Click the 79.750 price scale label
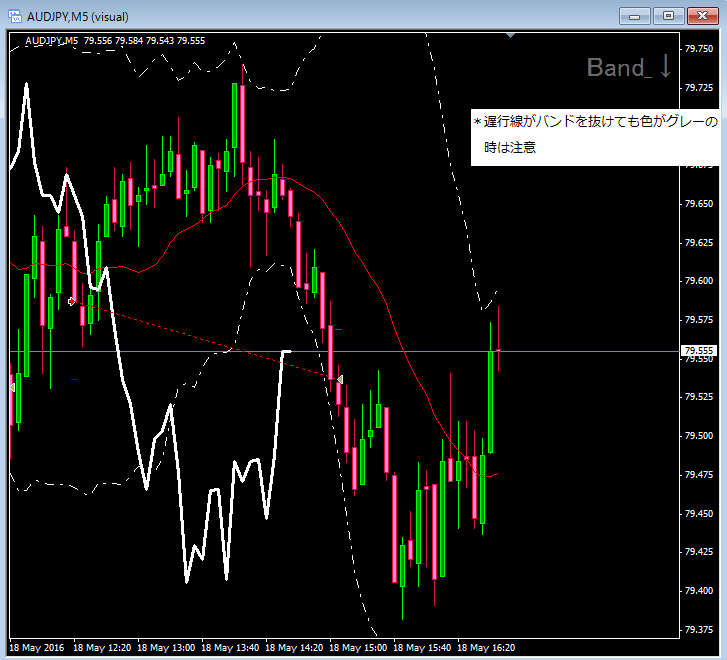727x660 pixels. [x=697, y=49]
